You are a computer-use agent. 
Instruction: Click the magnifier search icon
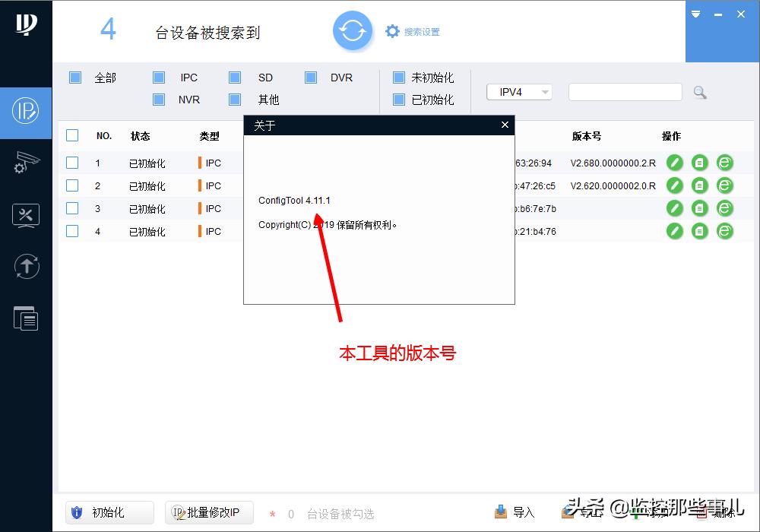coord(699,91)
